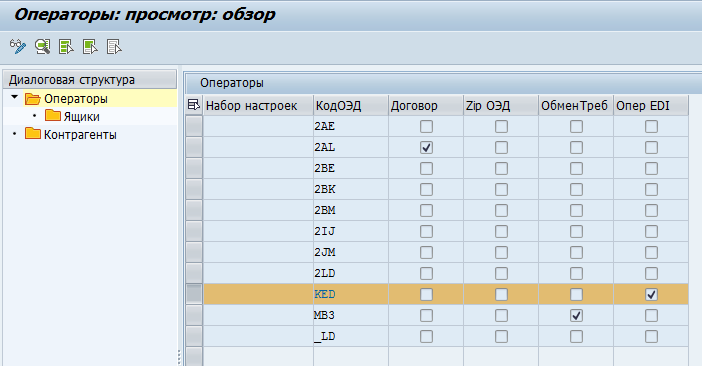Toggle Zip ОЭД checkbox in row 2AL

pos(501,148)
